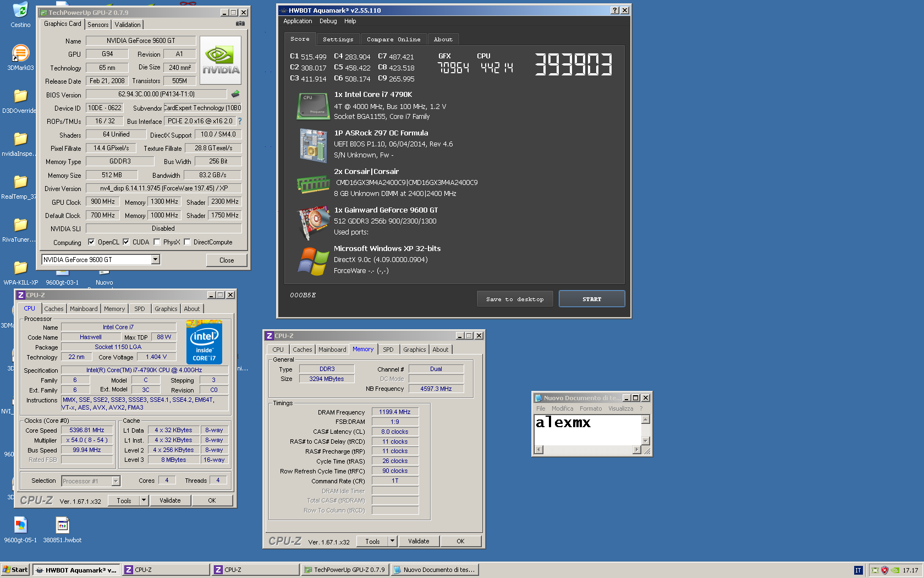
Task: Switch to Validation tab in GPU-Z
Action: 128,25
